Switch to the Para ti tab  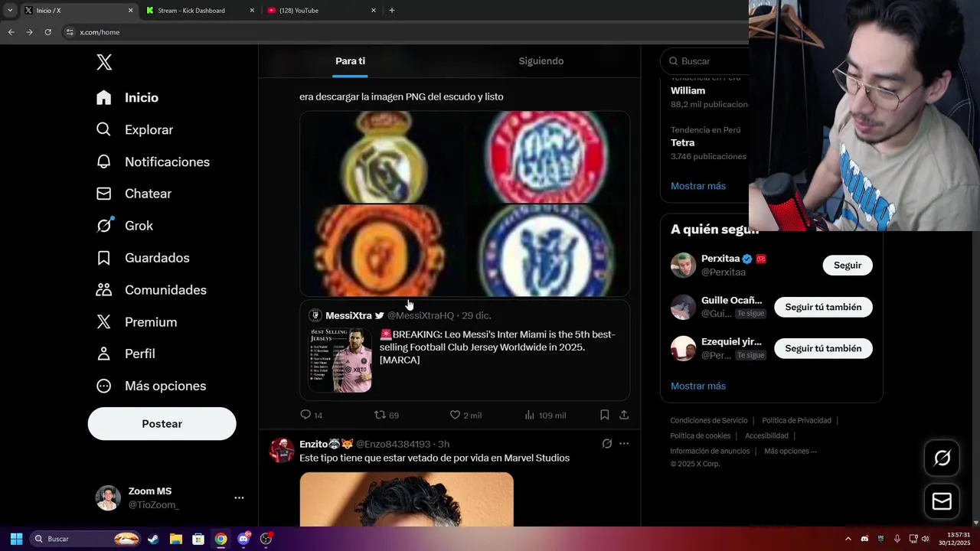350,61
